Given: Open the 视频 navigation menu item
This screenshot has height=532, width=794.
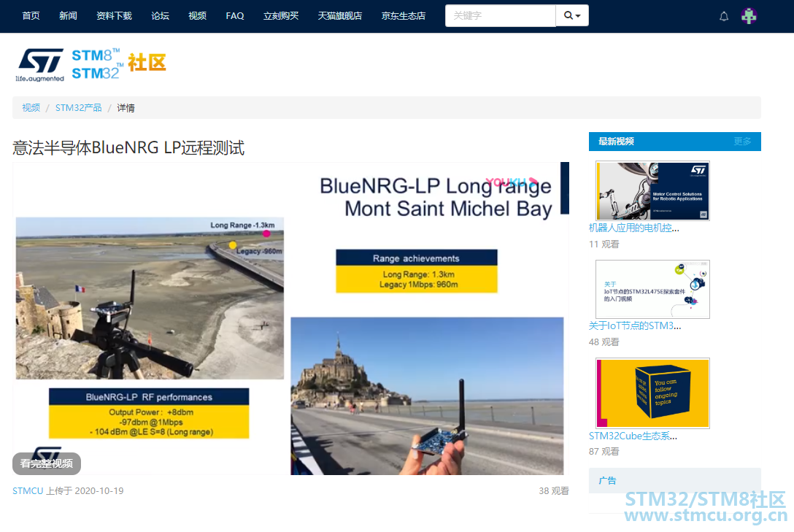Looking at the screenshot, I should [x=198, y=16].
